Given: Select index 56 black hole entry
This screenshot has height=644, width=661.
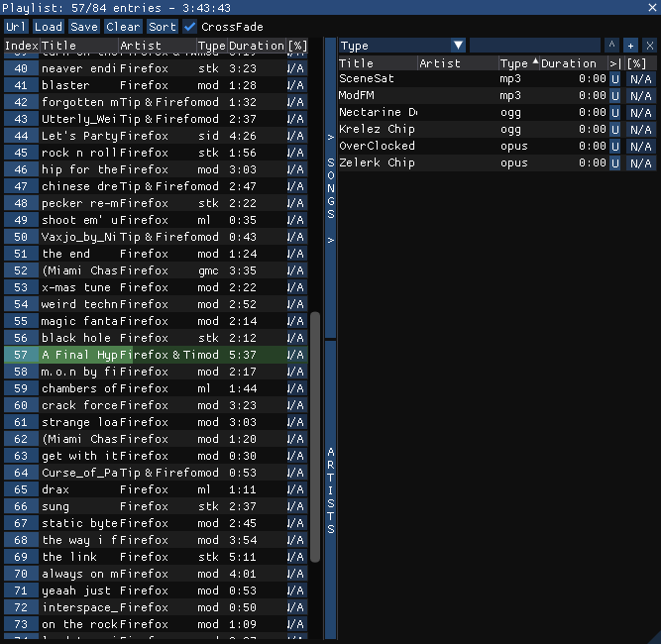Looking at the screenshot, I should click(156, 338).
